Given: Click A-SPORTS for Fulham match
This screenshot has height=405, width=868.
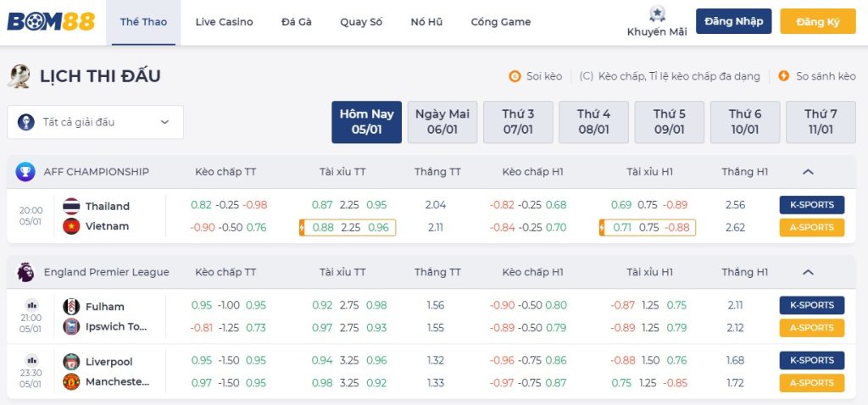Looking at the screenshot, I should pos(812,328).
